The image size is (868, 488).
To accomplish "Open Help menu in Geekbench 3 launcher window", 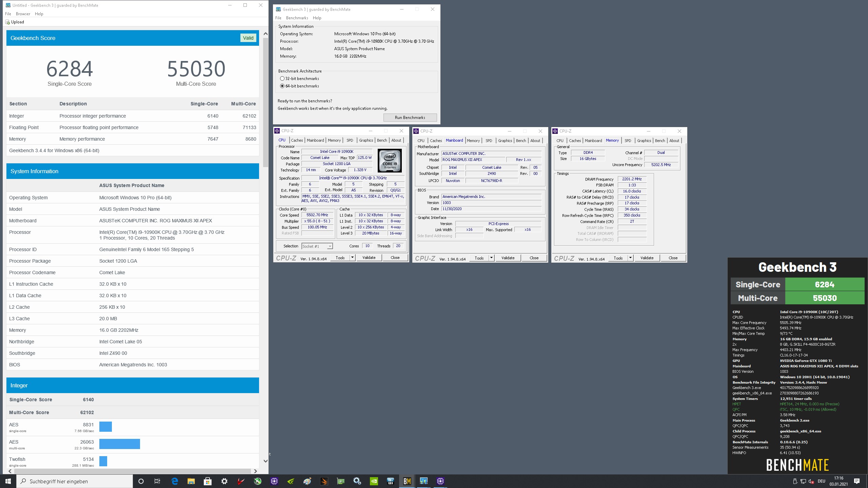I will point(317,18).
